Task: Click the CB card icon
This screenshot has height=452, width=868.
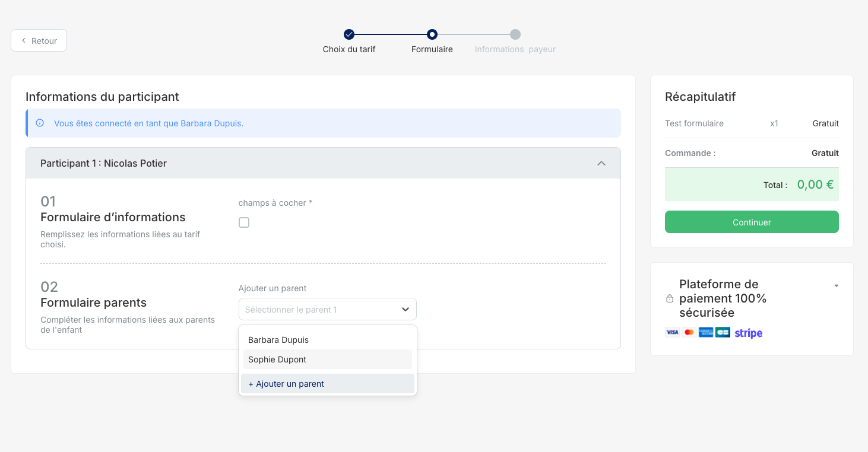Action: [x=723, y=333]
